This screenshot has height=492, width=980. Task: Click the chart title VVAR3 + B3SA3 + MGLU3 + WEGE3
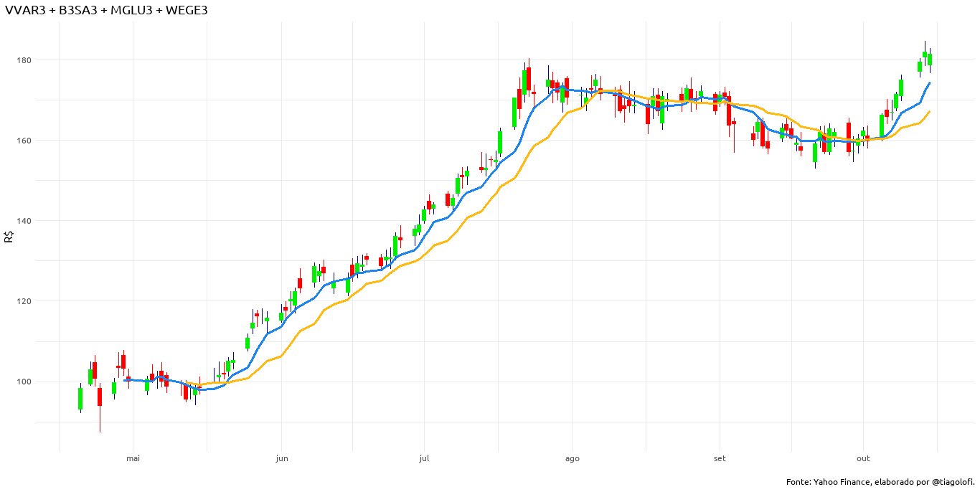tap(106, 10)
